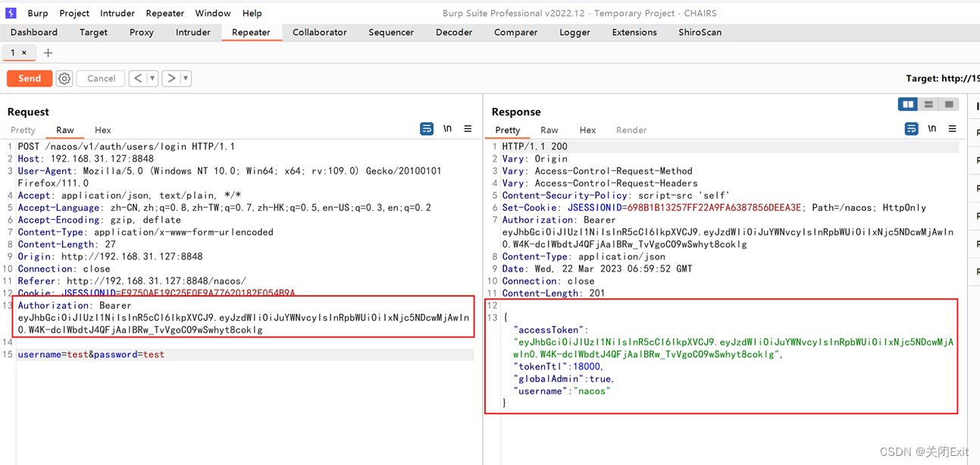Click the Content-Length: 27 request header
Image resolution: width=980 pixels, height=465 pixels.
coord(67,244)
